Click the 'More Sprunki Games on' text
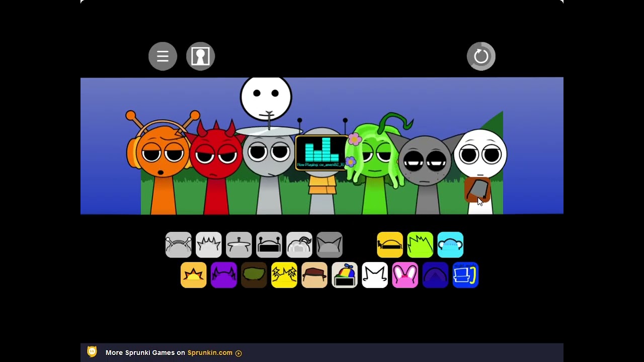This screenshot has height=362, width=644. (145, 353)
